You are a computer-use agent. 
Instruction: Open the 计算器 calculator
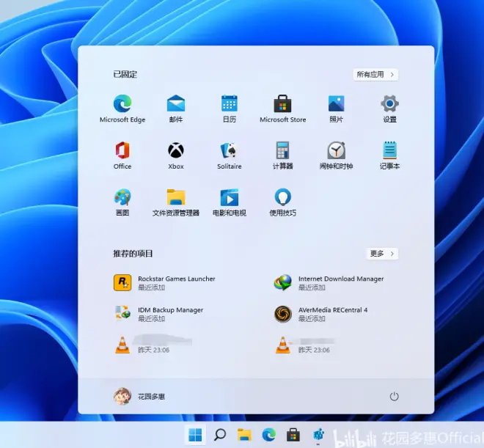(283, 155)
